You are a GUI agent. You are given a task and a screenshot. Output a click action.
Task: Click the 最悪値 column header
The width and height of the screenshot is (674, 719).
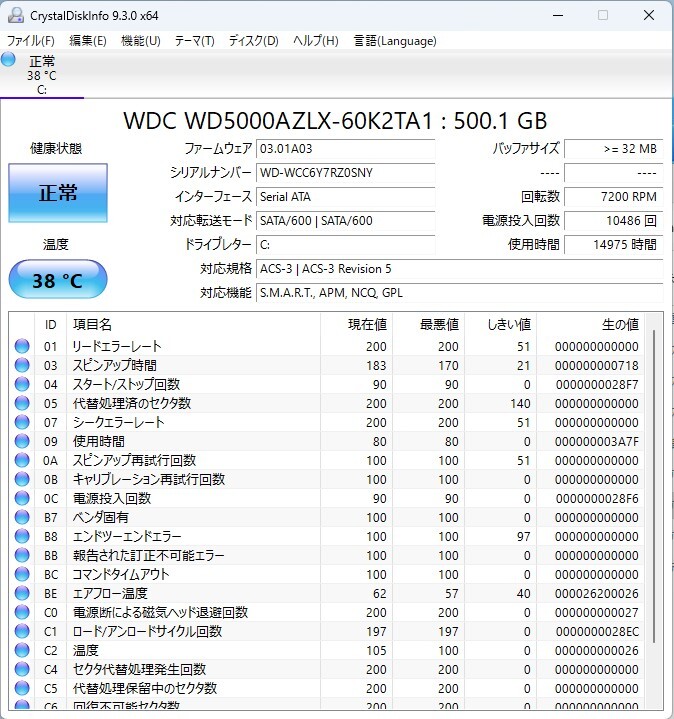(x=428, y=325)
